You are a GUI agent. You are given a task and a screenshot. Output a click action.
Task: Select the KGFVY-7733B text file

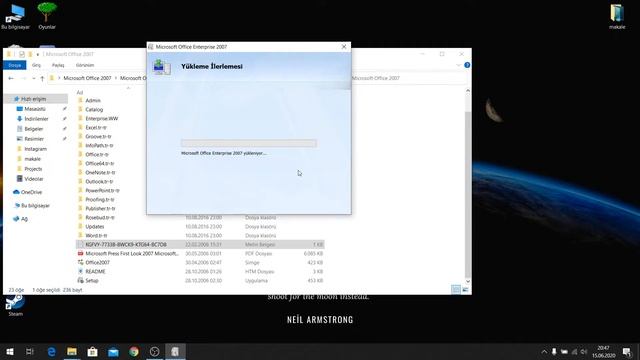pyautogui.click(x=200, y=244)
